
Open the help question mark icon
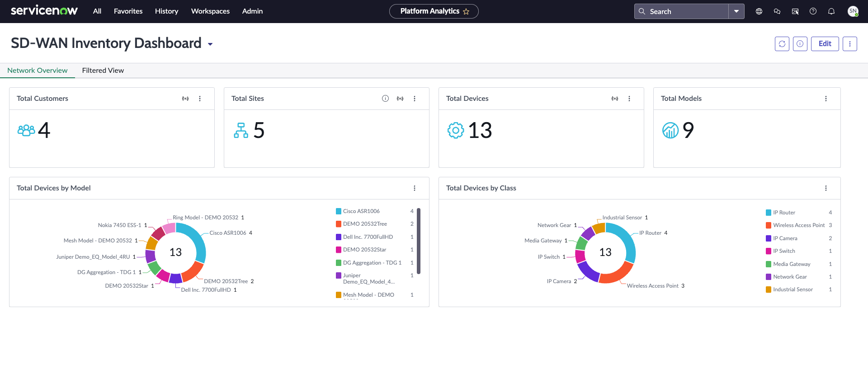(x=813, y=11)
